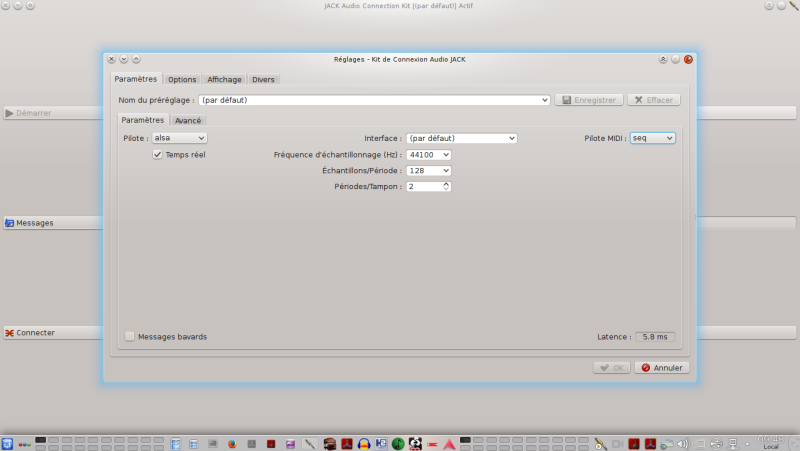Click the red cancel icon on Annuler
Image resolution: width=800 pixels, height=451 pixels.
pyautogui.click(x=645, y=368)
